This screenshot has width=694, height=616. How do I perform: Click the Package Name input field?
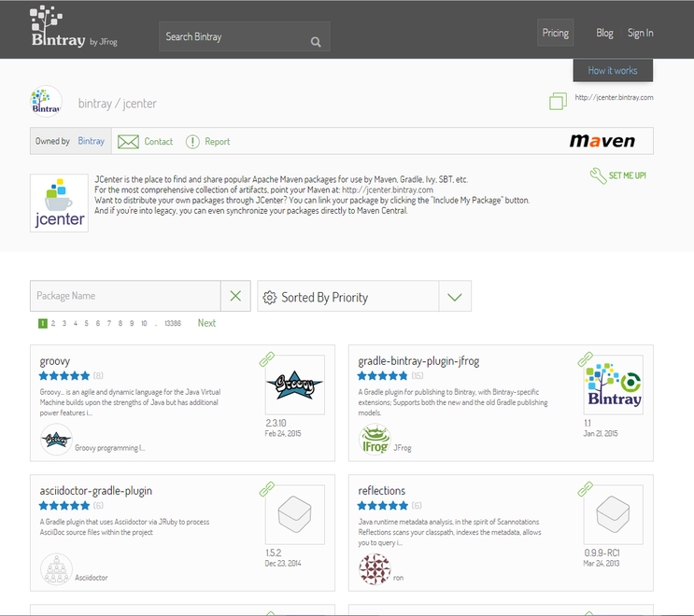(125, 296)
